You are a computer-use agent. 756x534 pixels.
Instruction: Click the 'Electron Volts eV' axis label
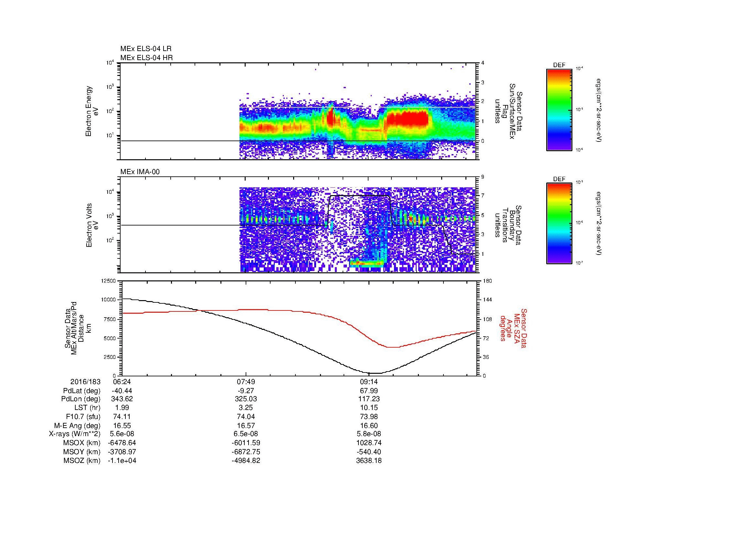point(92,225)
